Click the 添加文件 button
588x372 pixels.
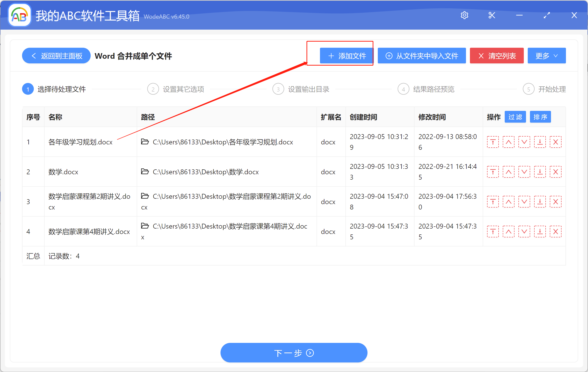click(x=346, y=56)
